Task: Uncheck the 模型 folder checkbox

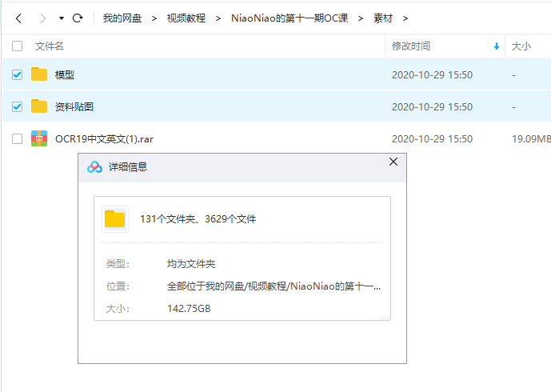Action: [18, 74]
